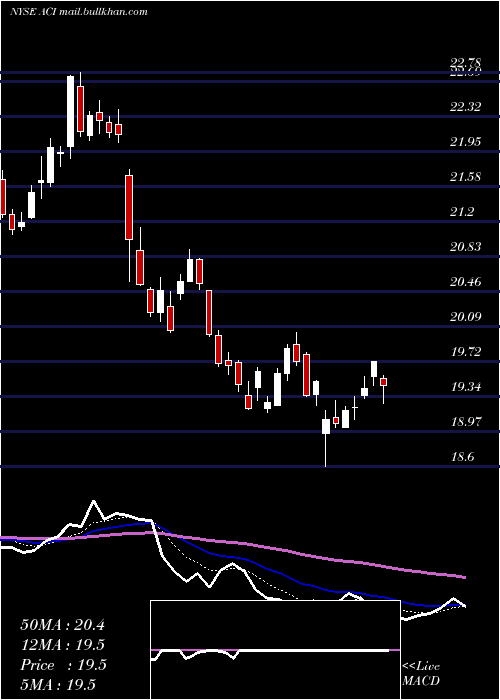Viewport: 500px width, 700px height.
Task: Click the 12MA : 19.5 reading
Action: (62, 645)
